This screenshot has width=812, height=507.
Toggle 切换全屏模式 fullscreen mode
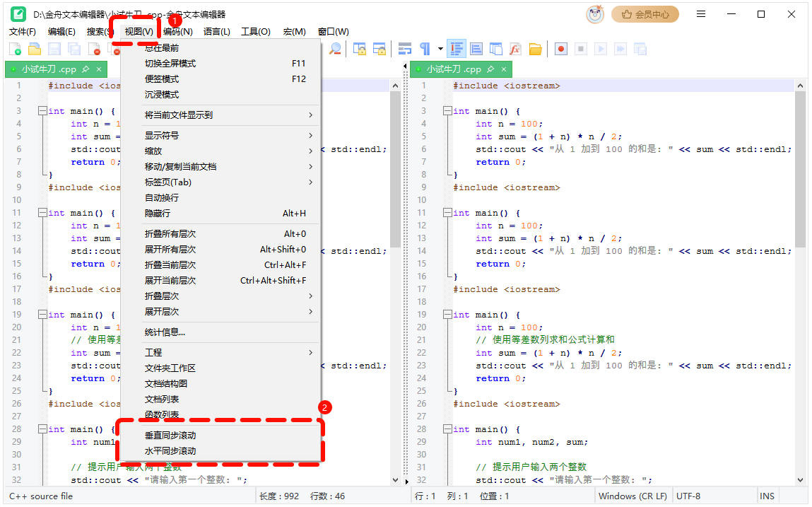tap(221, 63)
